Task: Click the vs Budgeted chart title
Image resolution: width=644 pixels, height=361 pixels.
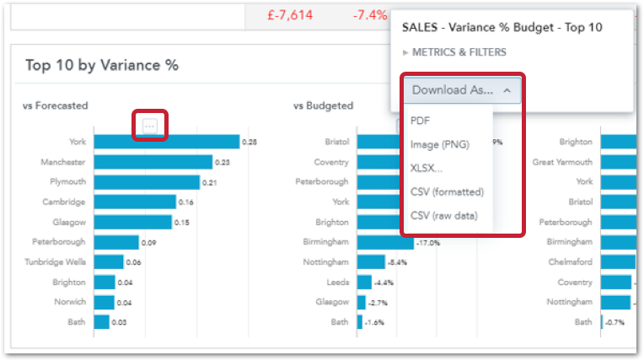Action: 323,105
